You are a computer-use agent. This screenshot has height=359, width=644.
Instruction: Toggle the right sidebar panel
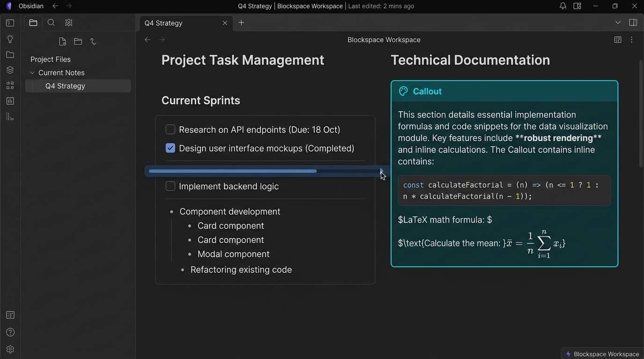click(633, 22)
